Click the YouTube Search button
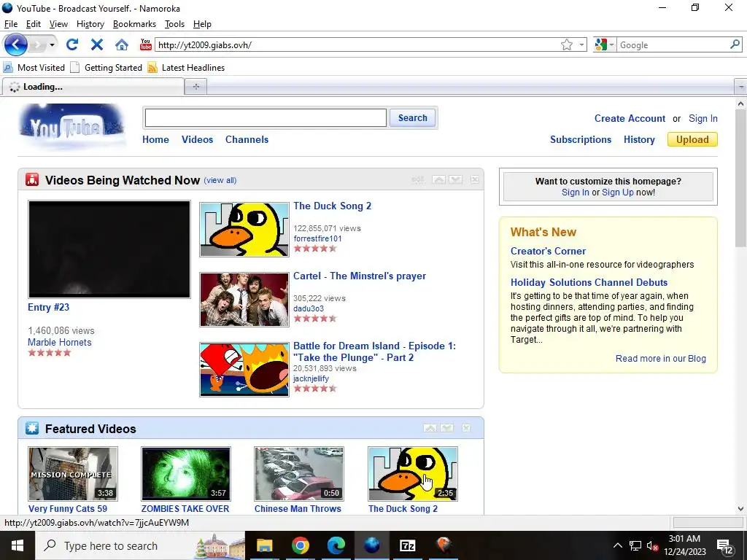This screenshot has height=560, width=747. [x=413, y=117]
